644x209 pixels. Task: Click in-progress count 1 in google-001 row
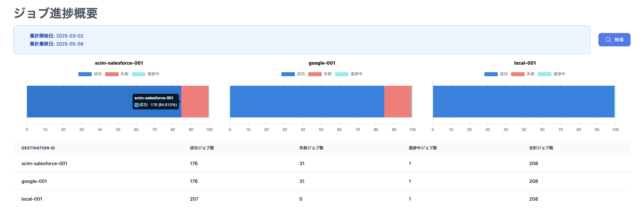410,181
